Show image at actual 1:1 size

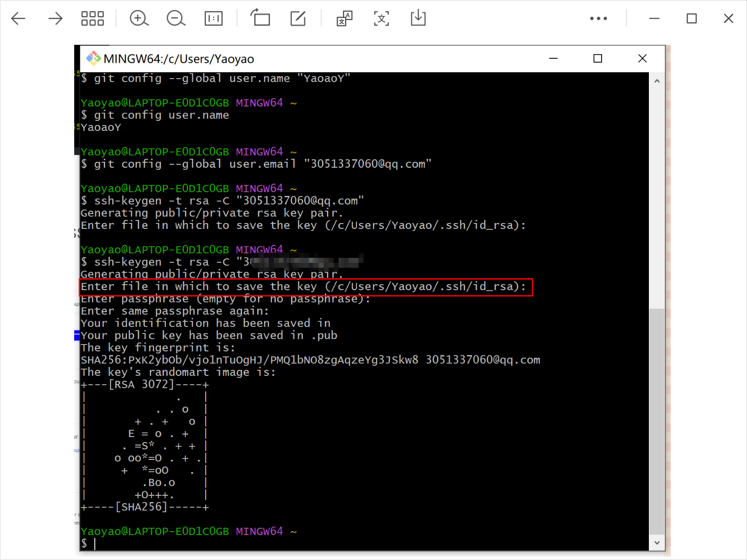(214, 19)
